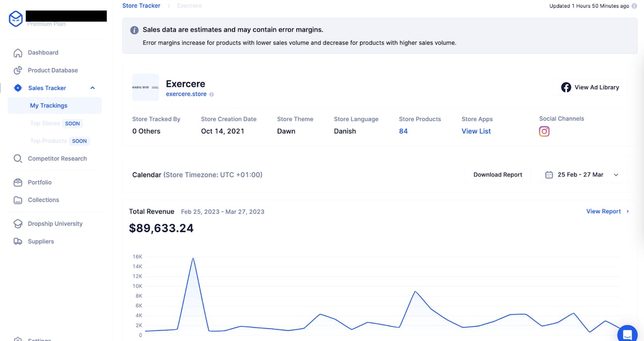Click the highest revenue peak on the chart
Image resolution: width=644 pixels, height=341 pixels.
click(x=193, y=258)
